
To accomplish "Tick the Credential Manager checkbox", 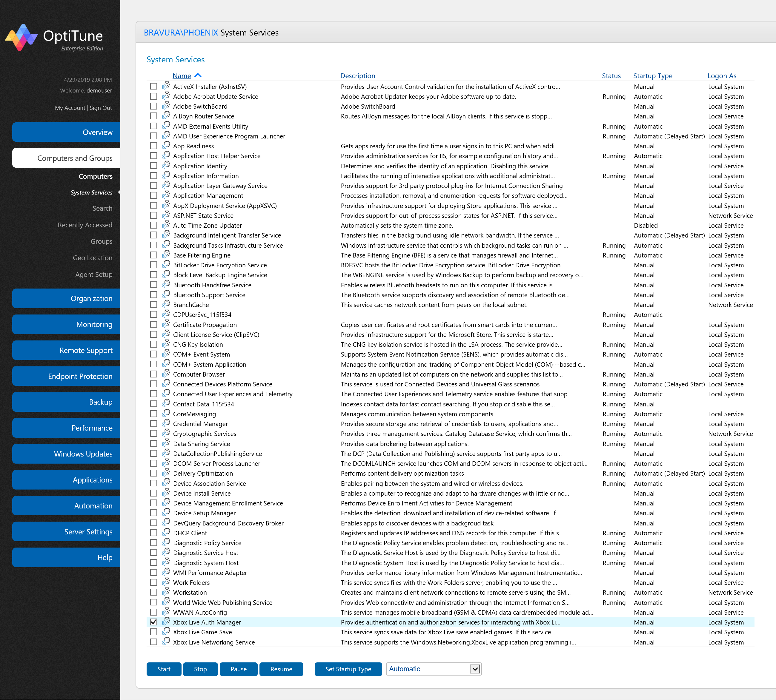I will (153, 423).
